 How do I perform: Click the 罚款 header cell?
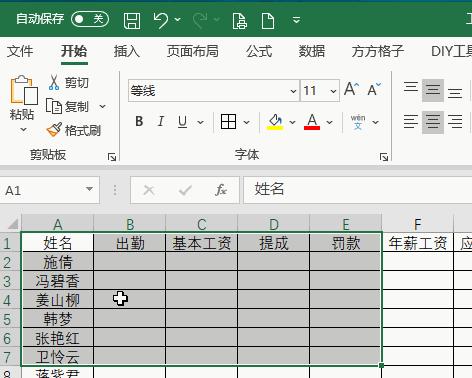tap(345, 243)
